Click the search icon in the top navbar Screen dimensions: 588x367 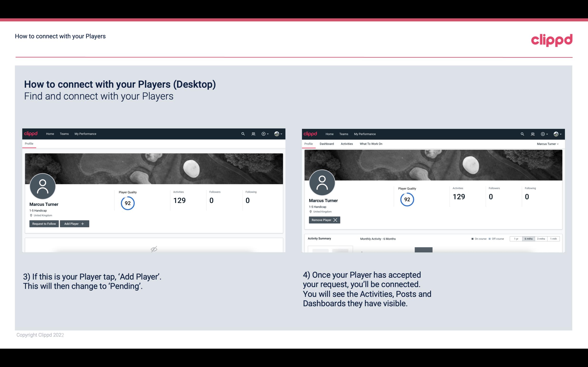point(243,133)
